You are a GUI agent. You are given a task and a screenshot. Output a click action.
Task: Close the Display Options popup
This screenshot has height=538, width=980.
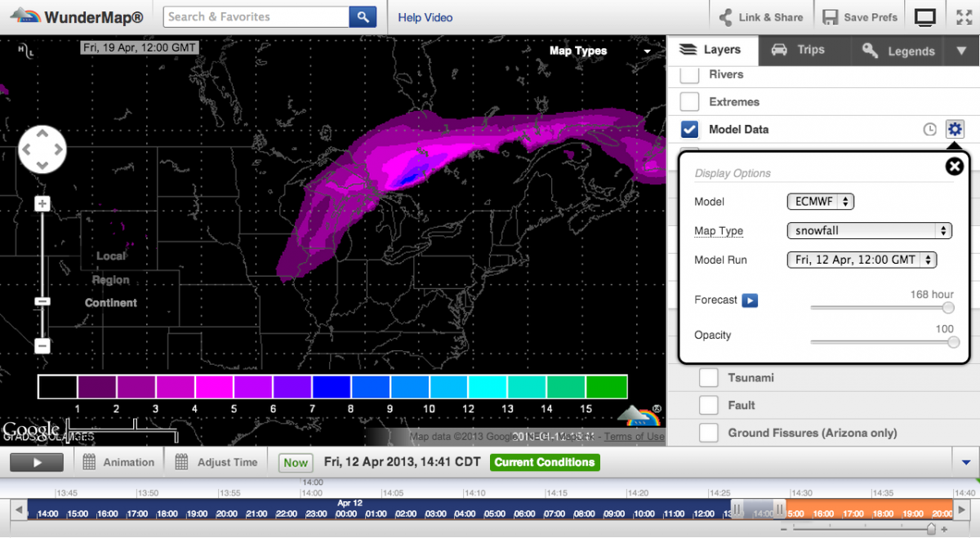954,167
